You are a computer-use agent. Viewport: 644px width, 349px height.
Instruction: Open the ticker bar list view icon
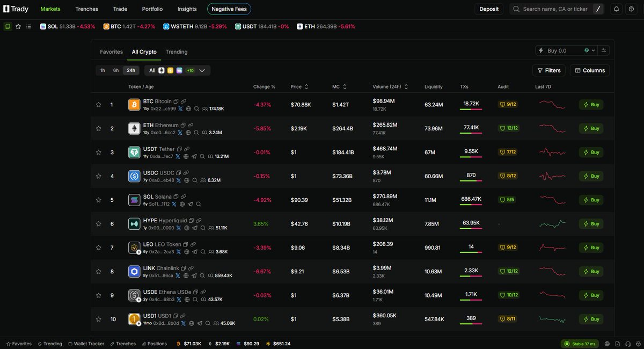28,26
